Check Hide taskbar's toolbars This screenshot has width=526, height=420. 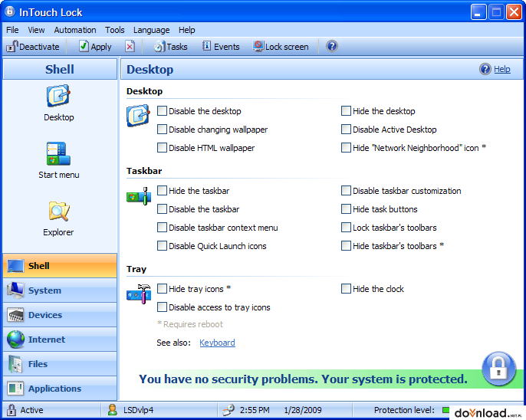coord(346,246)
